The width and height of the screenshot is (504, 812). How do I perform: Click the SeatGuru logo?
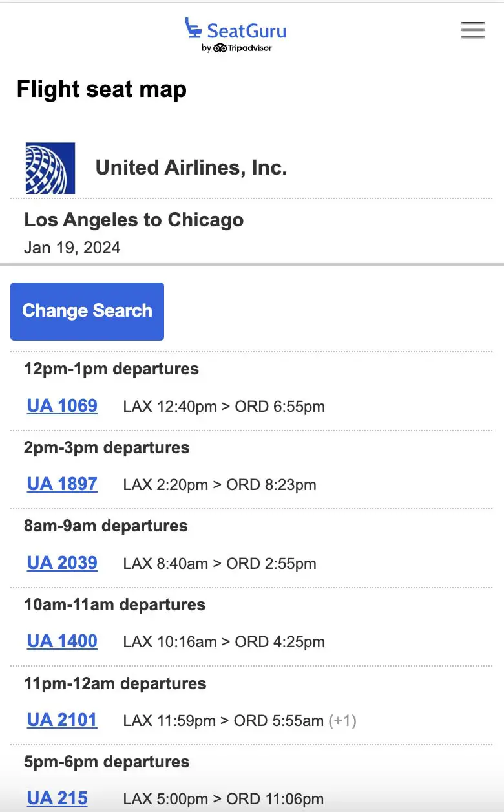[236, 30]
